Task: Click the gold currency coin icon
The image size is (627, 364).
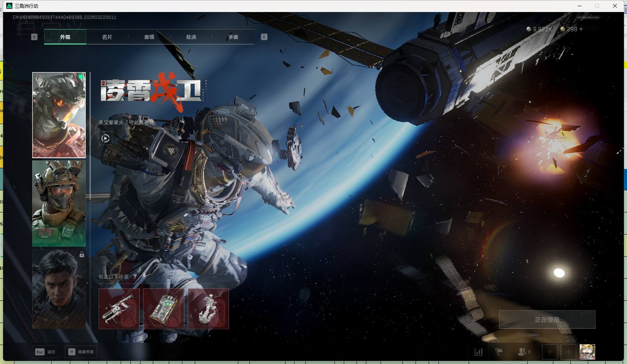Action: click(563, 29)
